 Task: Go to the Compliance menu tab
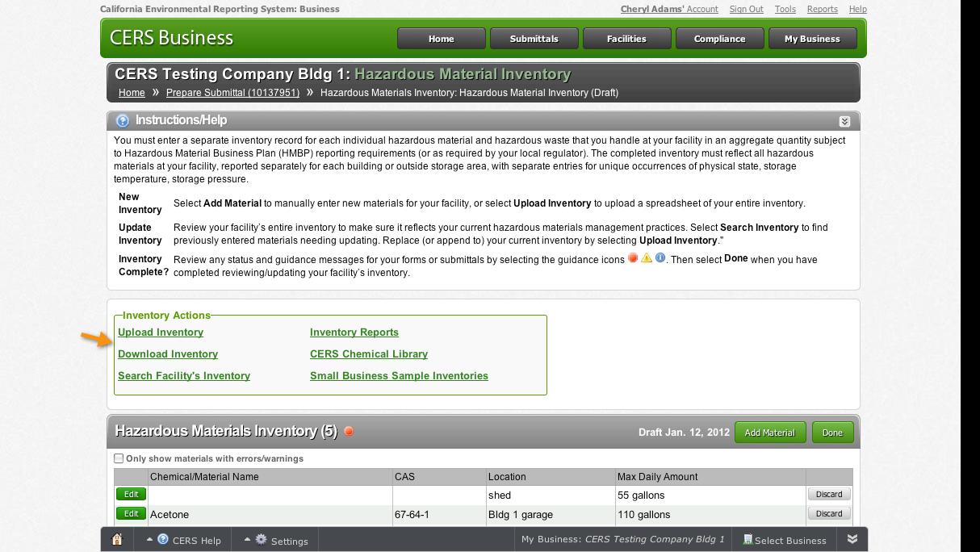pyautogui.click(x=720, y=39)
